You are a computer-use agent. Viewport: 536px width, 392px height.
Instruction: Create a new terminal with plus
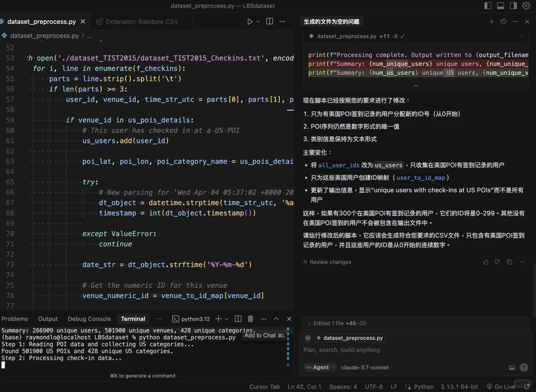218,319
